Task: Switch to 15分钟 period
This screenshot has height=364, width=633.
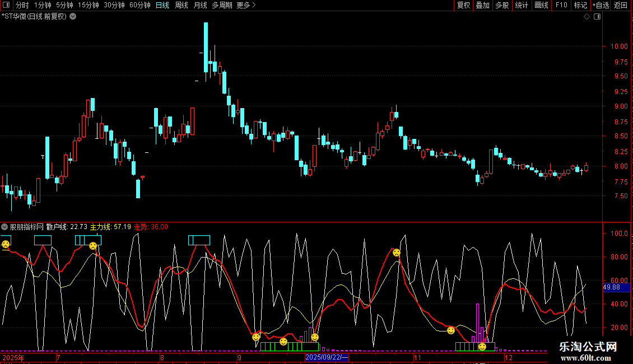Action: pyautogui.click(x=88, y=5)
